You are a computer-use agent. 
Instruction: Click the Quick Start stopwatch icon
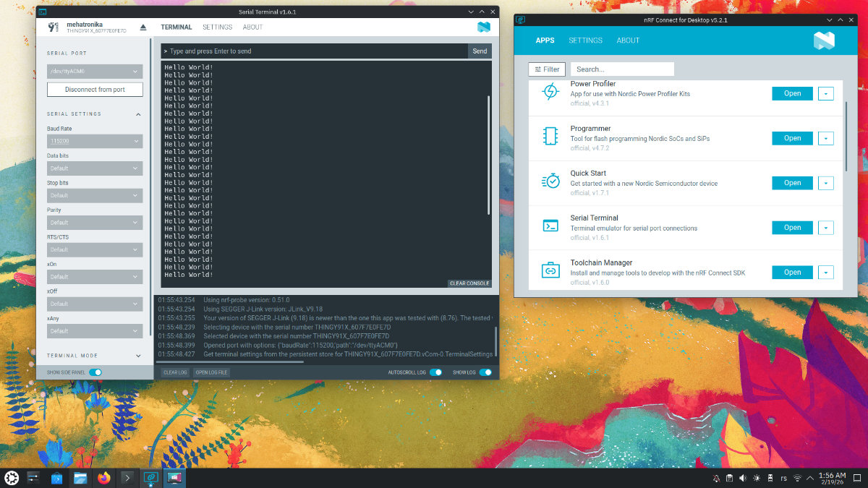coord(550,181)
